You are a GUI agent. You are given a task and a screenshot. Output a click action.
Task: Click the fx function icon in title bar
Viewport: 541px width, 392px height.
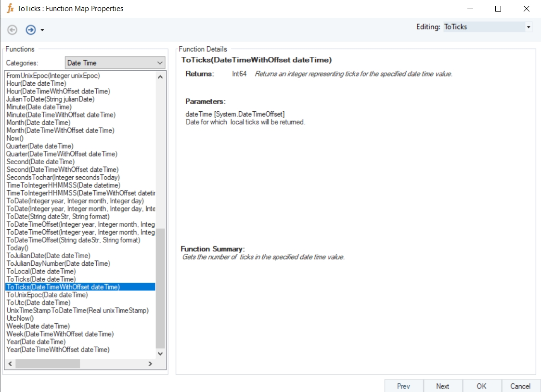(x=10, y=9)
